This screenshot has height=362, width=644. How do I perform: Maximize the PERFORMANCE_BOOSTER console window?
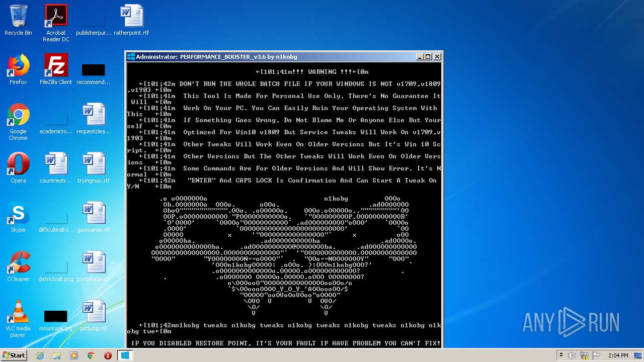pos(428,57)
